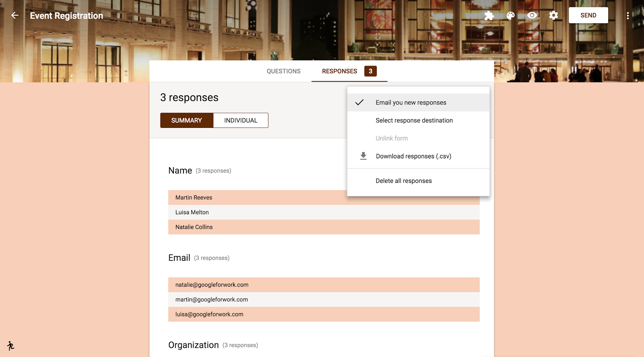The image size is (644, 357).
Task: Click the 3 responses heading
Action: [189, 98]
